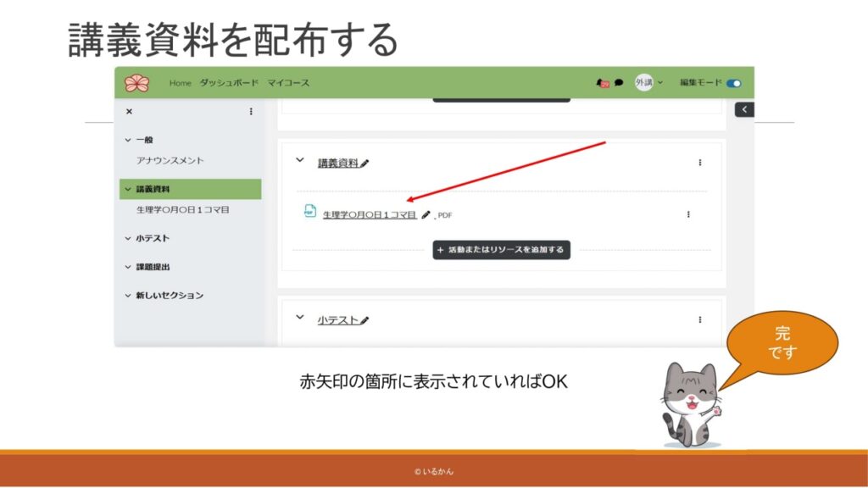Click pencil icon beside 小テスト section title

pyautogui.click(x=364, y=321)
